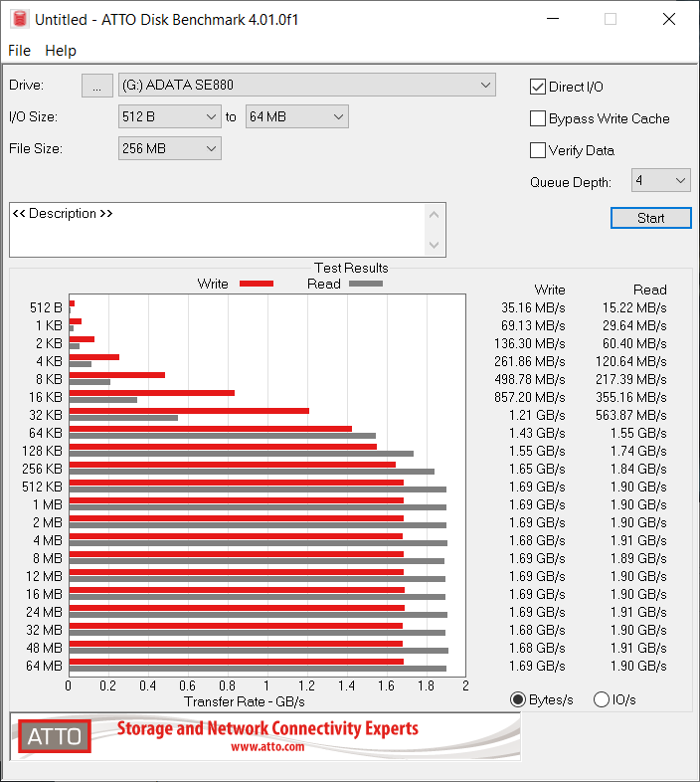Click the red Write legend swatch

257,284
